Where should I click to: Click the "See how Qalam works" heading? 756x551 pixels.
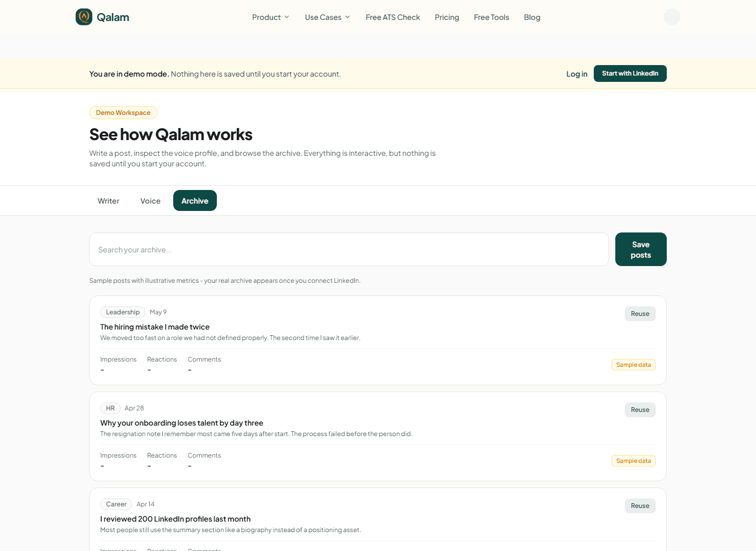[171, 134]
